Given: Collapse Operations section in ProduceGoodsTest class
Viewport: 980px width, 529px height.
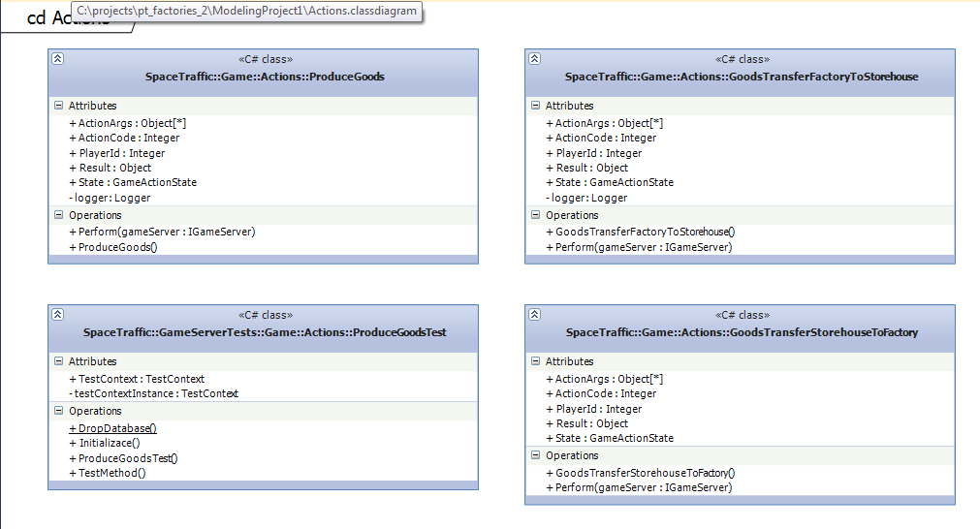Looking at the screenshot, I should pyautogui.click(x=59, y=411).
